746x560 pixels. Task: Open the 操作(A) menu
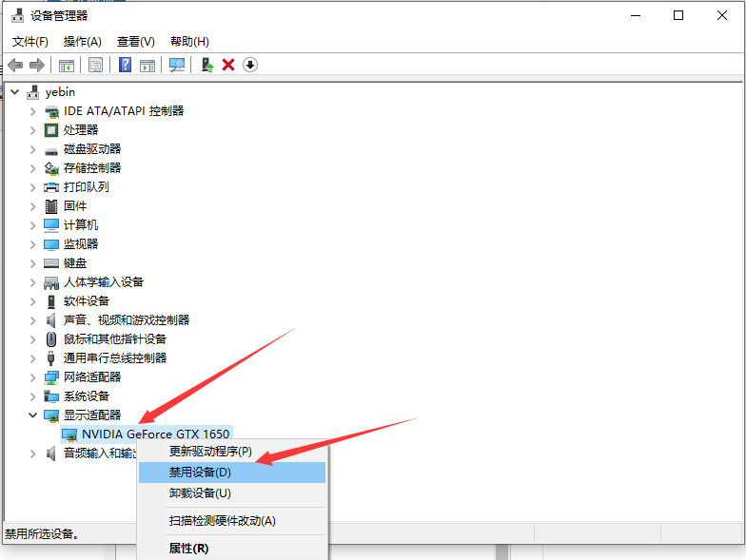(82, 42)
